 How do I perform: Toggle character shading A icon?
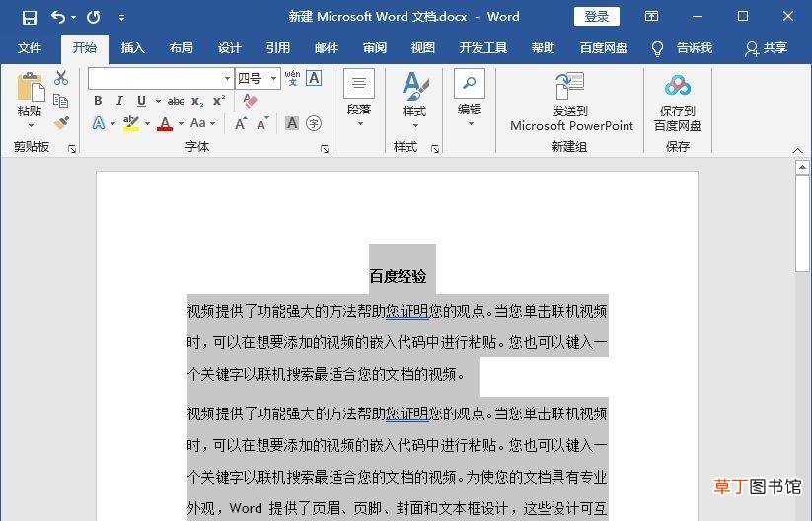click(x=292, y=123)
